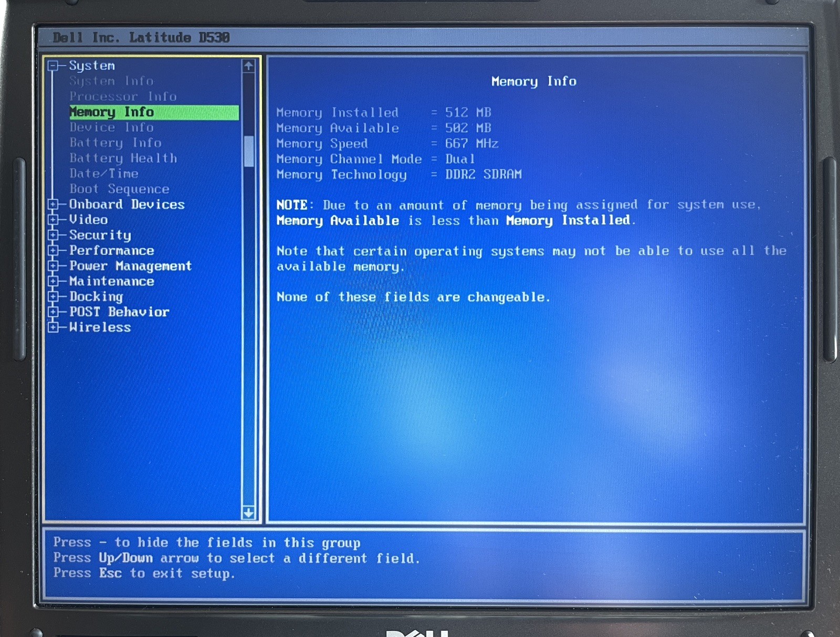
Task: Click the Memory Speed 667 MHz value
Action: tap(472, 144)
